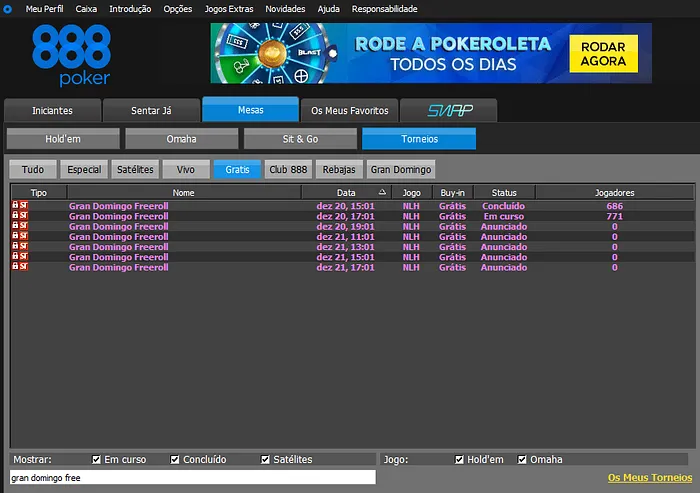Sort by the Buy-in column header
700x493 pixels.
click(x=453, y=192)
